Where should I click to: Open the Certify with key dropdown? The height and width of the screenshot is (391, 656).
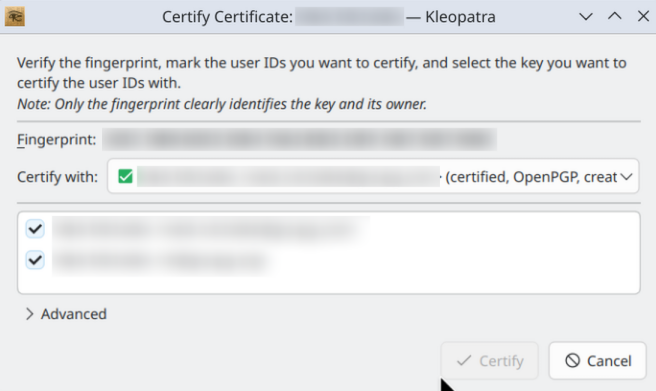(373, 176)
